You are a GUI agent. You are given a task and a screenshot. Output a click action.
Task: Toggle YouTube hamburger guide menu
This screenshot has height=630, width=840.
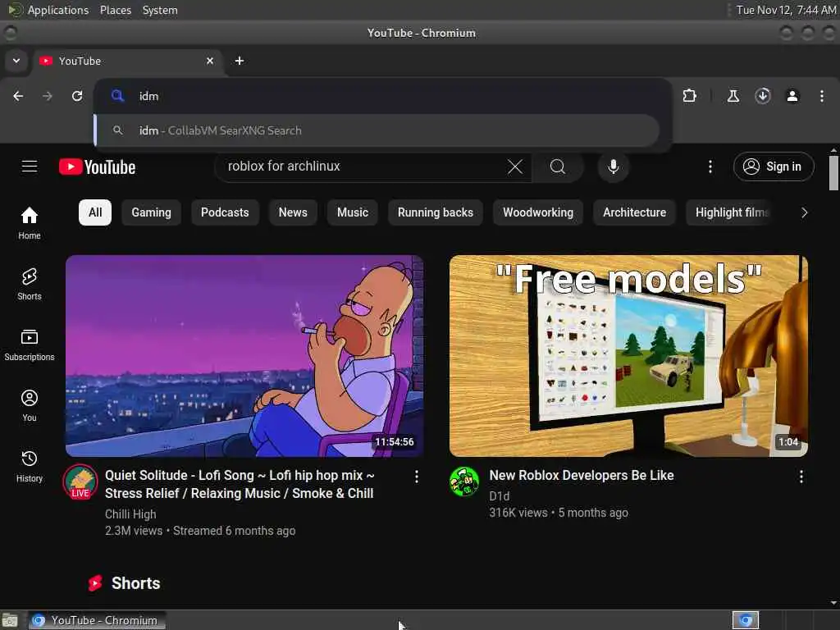coord(30,167)
